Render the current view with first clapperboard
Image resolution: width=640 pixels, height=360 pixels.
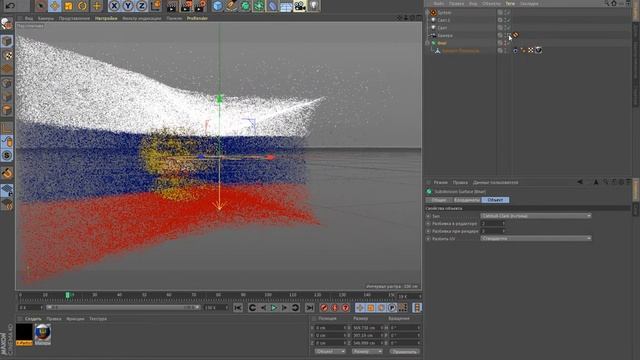172,6
